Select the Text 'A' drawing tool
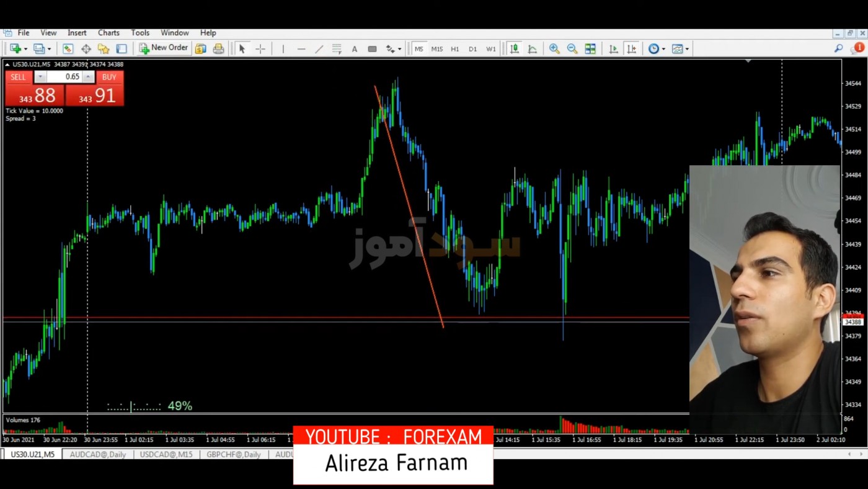This screenshot has width=868, height=489. point(355,48)
